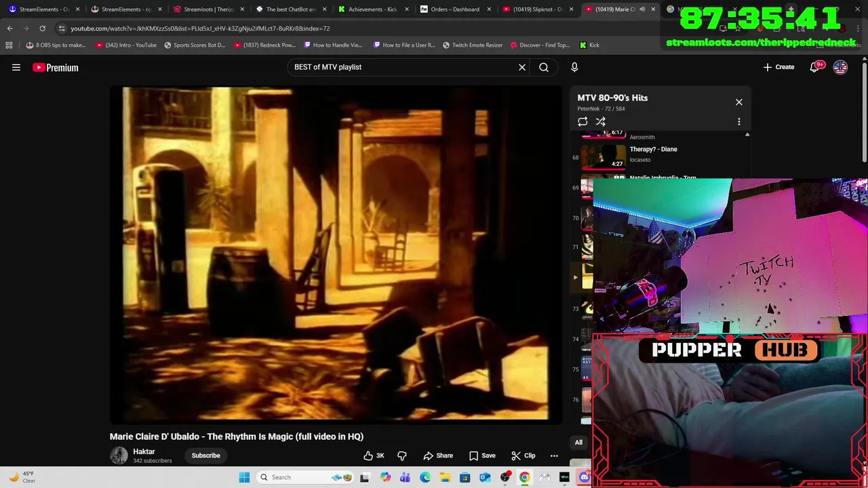Create a Clip of video

(524, 455)
